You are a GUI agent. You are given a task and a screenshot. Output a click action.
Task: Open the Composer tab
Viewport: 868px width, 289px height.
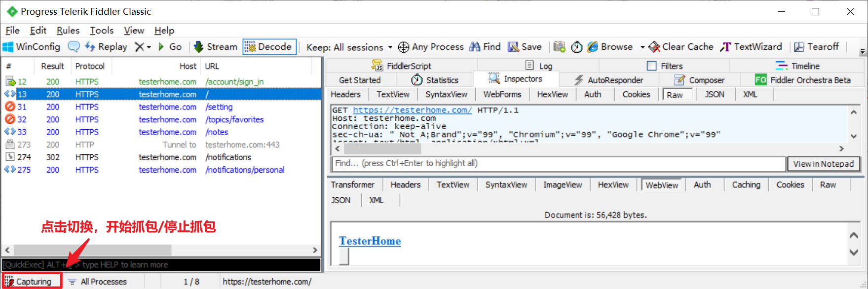tap(699, 80)
